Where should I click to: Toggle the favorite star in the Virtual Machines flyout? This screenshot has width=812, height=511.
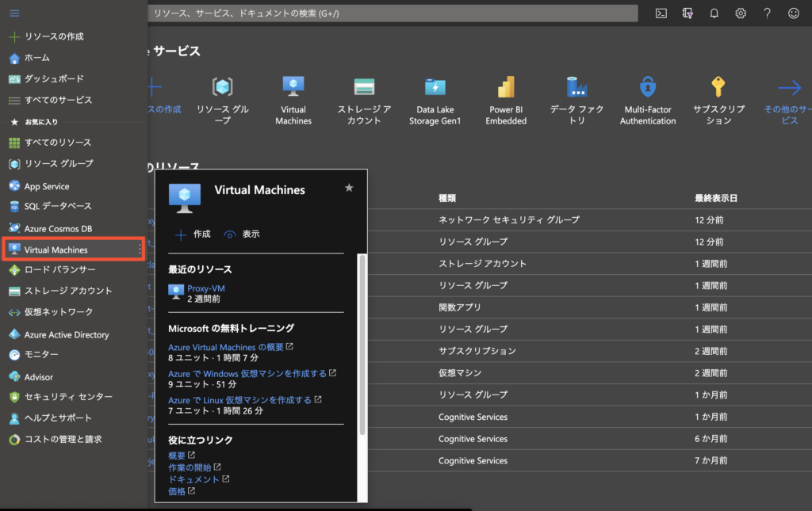coord(349,188)
